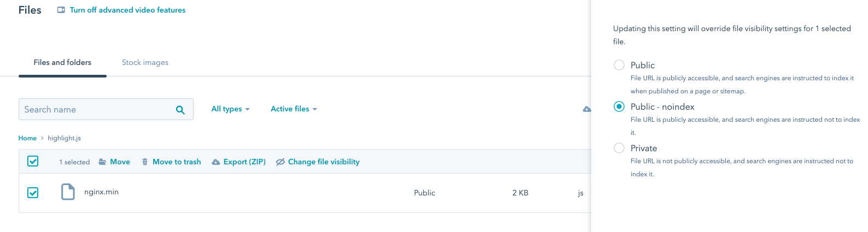Open the Files and folders tab
The image size is (868, 232).
point(62,62)
